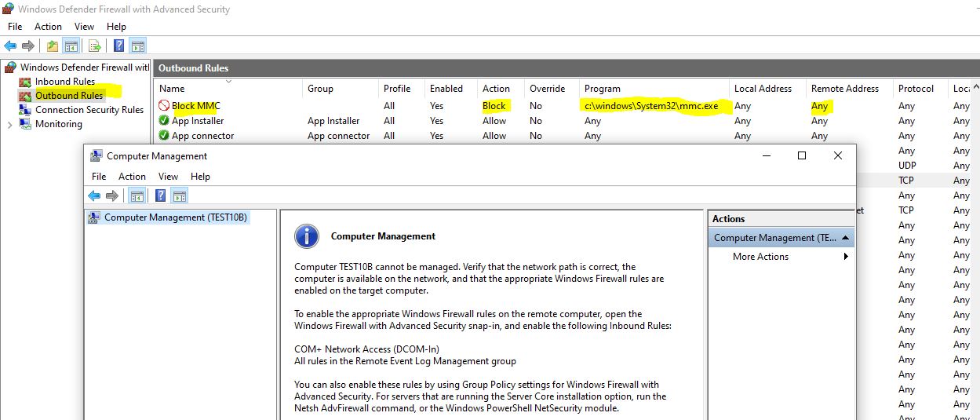This screenshot has height=420, width=980.
Task: Click the Outbound Rules firewall icon
Action: [x=25, y=96]
